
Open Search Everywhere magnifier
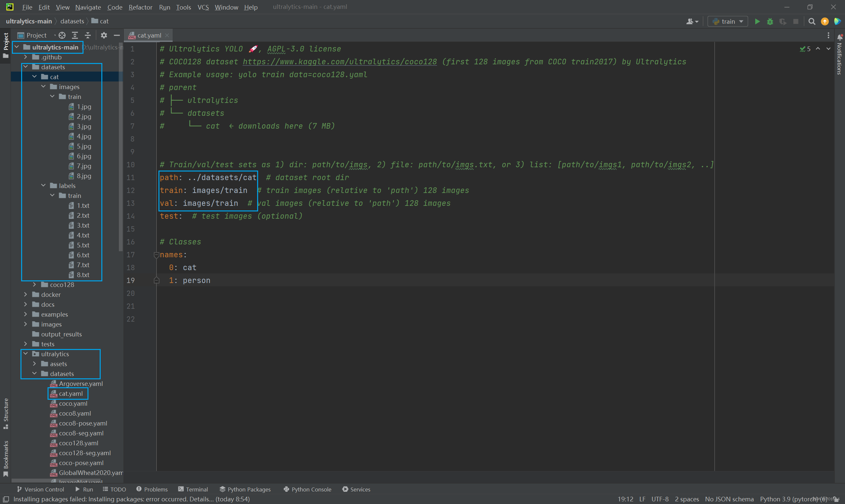pyautogui.click(x=812, y=21)
